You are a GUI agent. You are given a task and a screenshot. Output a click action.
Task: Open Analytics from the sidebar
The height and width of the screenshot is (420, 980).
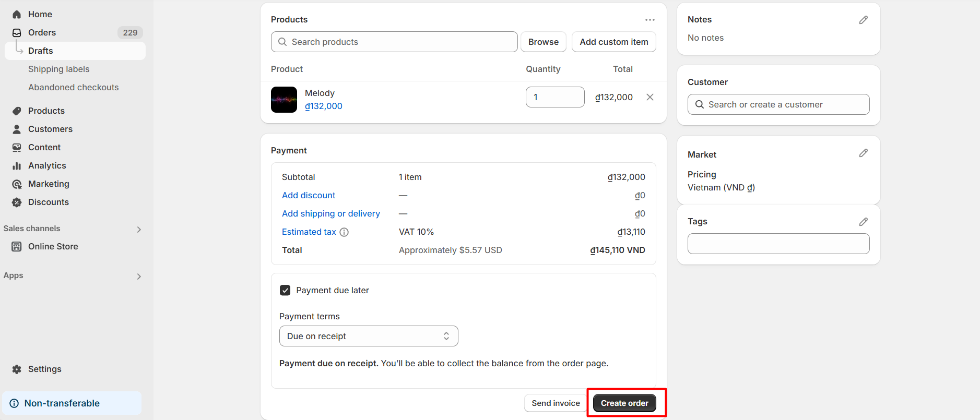click(x=47, y=165)
